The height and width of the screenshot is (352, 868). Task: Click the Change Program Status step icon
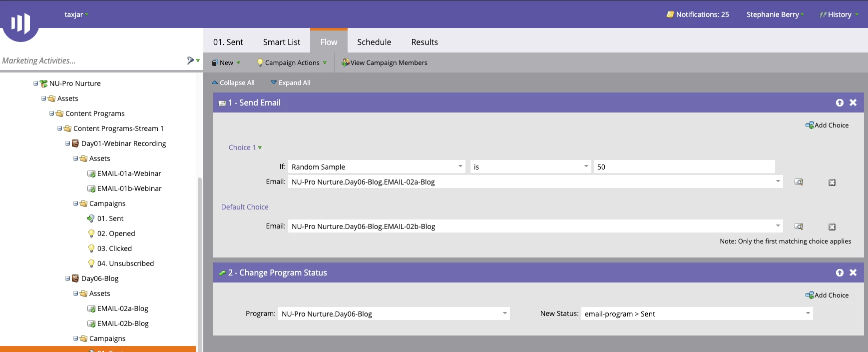[222, 273]
